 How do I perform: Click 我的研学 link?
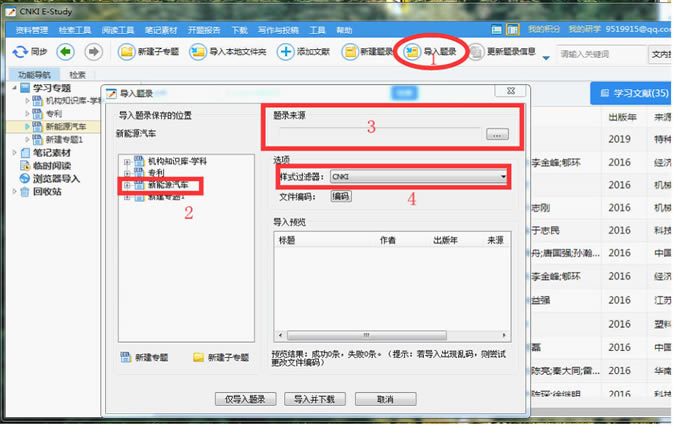click(x=585, y=29)
